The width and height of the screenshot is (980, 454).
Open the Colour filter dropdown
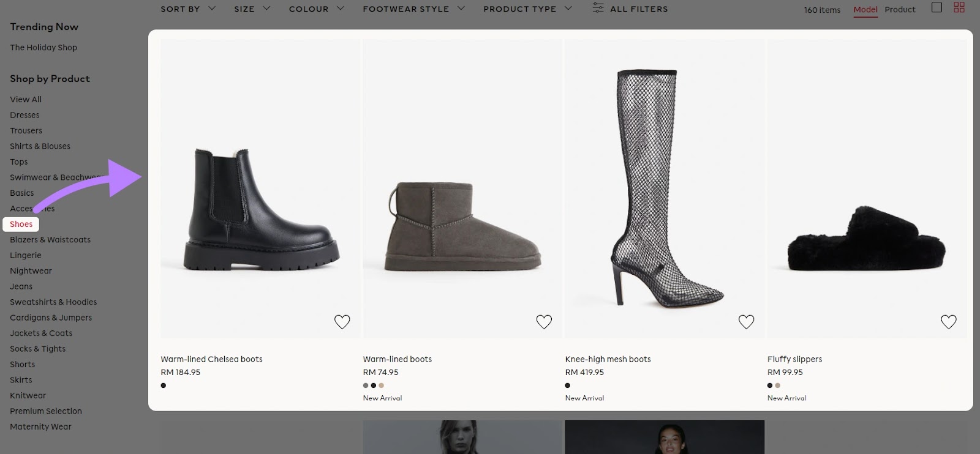(315, 9)
